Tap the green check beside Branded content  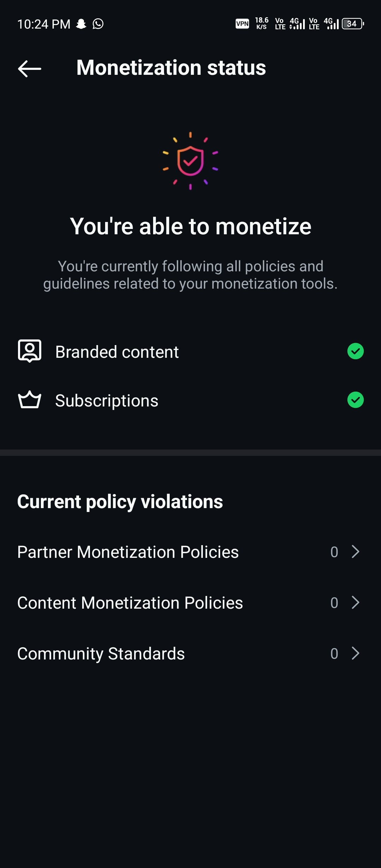tap(355, 351)
